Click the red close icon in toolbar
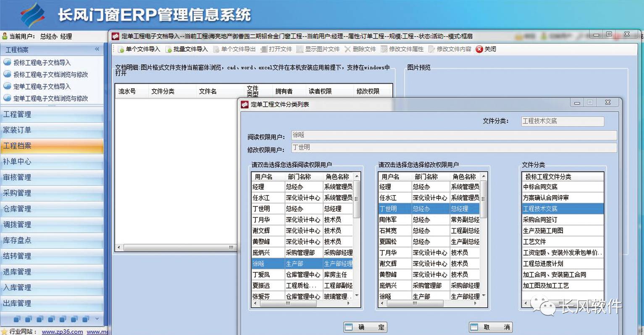644x335 pixels. click(x=479, y=49)
